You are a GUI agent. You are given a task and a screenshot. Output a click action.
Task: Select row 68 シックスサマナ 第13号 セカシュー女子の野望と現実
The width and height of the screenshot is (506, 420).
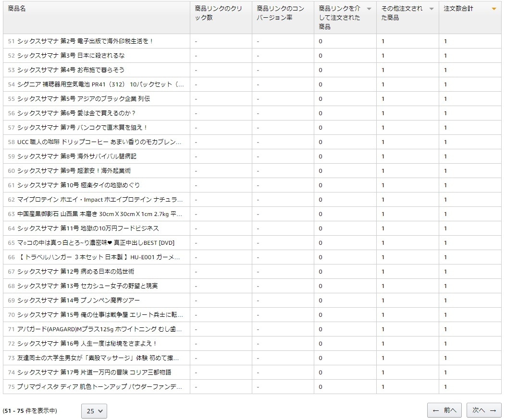click(252, 286)
